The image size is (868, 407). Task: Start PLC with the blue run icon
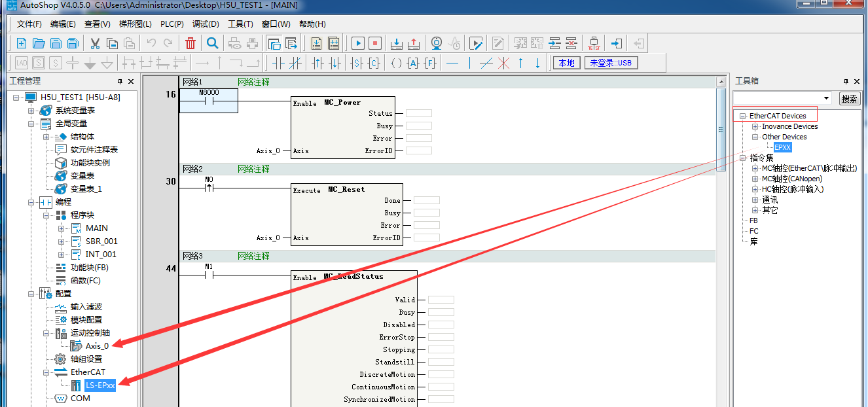click(357, 43)
